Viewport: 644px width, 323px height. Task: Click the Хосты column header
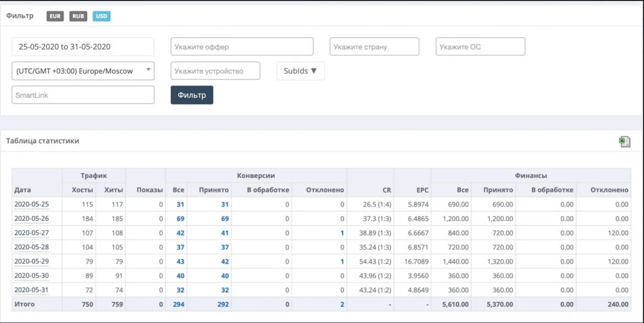[83, 190]
